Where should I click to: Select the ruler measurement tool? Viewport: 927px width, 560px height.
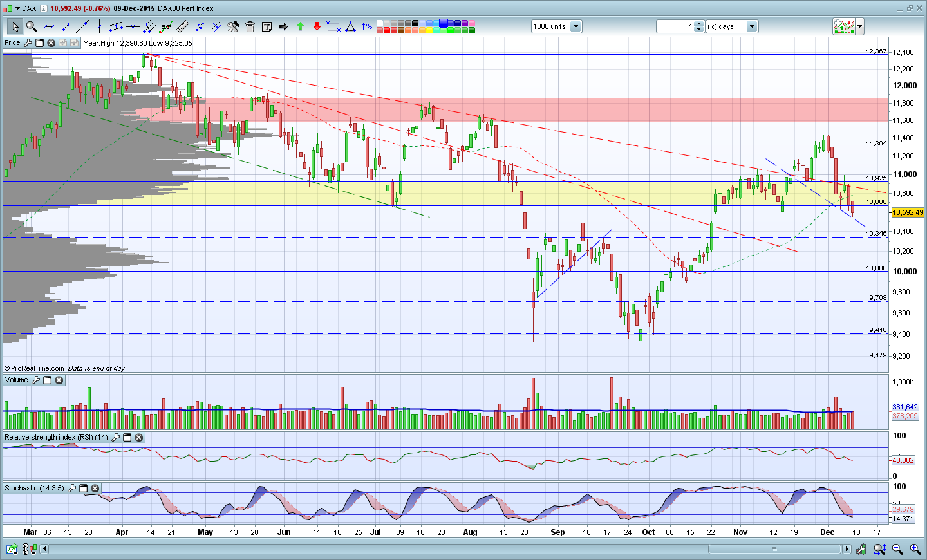pyautogui.click(x=183, y=26)
